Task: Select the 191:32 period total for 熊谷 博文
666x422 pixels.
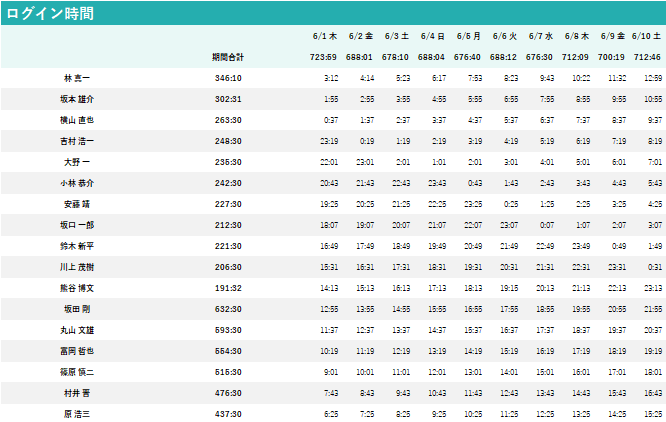Action: tap(228, 288)
